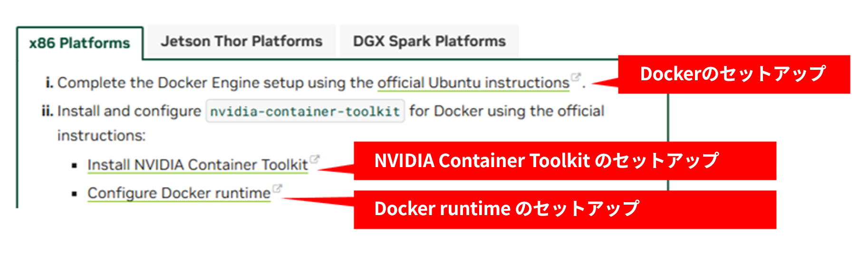
Task: Click the roman numeral i. marker
Action: coord(49,83)
